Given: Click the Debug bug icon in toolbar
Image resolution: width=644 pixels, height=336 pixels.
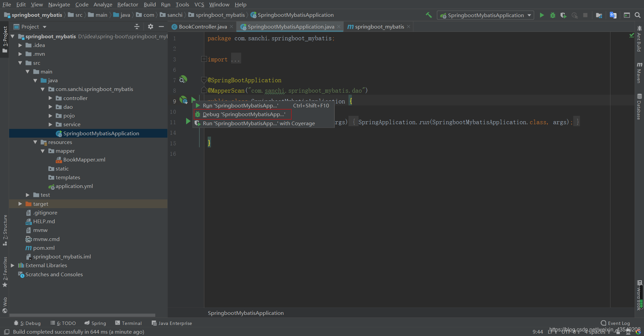Looking at the screenshot, I should (x=553, y=15).
